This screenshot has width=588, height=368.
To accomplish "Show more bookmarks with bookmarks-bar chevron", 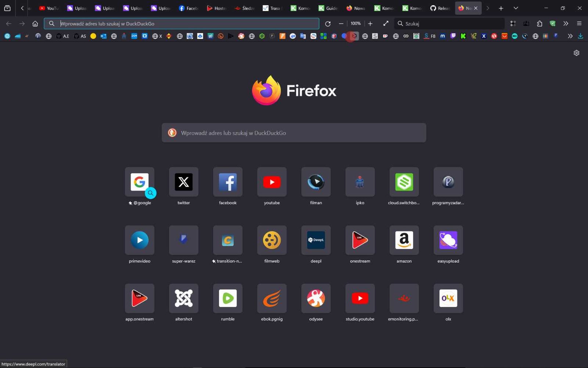I will point(570,36).
